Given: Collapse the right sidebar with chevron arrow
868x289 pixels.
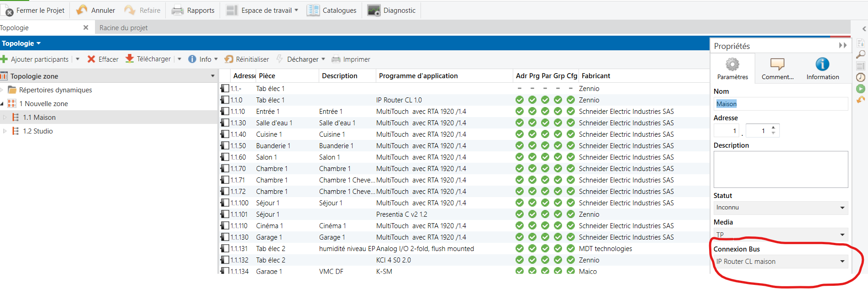Looking at the screenshot, I should point(864,29).
